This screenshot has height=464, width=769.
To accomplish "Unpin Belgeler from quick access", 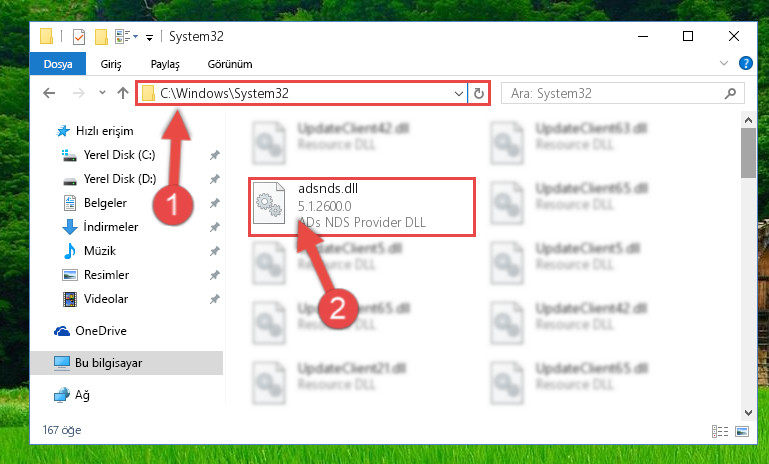I will pyautogui.click(x=214, y=203).
